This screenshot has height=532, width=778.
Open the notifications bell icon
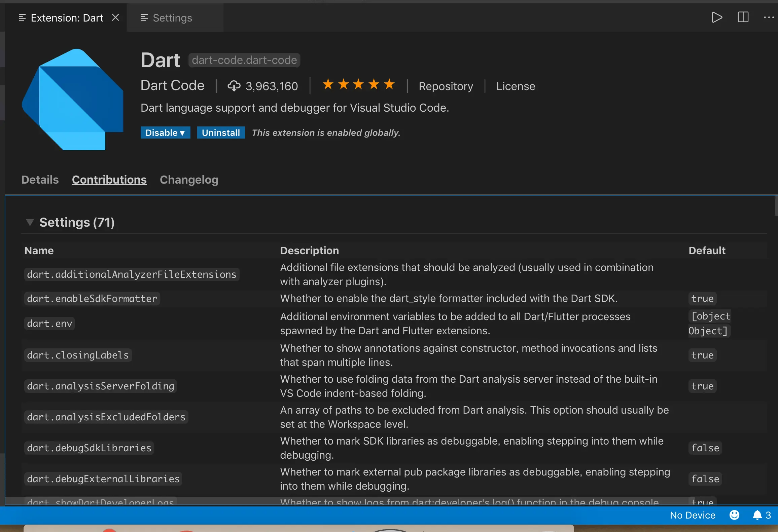click(x=757, y=515)
